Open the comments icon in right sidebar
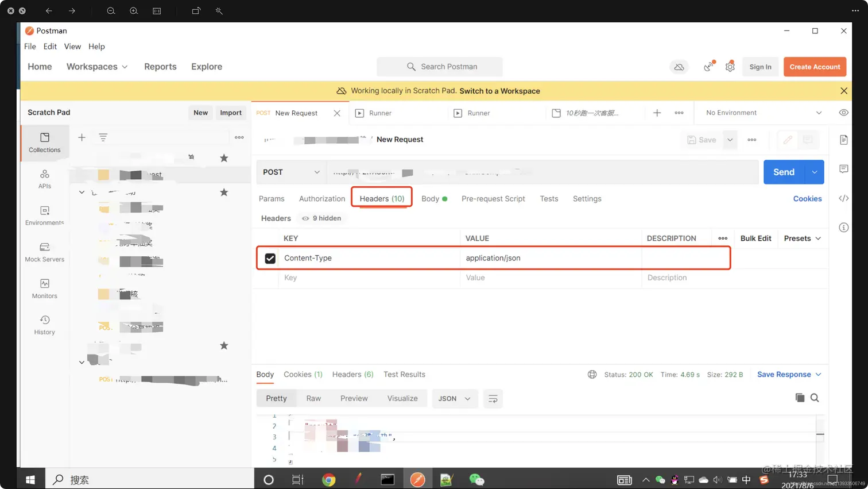This screenshot has width=868, height=489. click(x=843, y=169)
